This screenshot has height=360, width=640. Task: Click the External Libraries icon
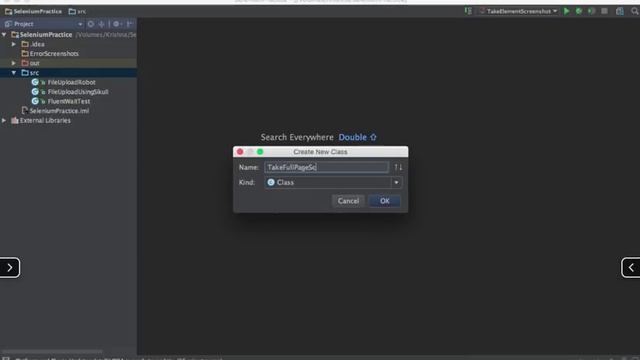[x=15, y=120]
